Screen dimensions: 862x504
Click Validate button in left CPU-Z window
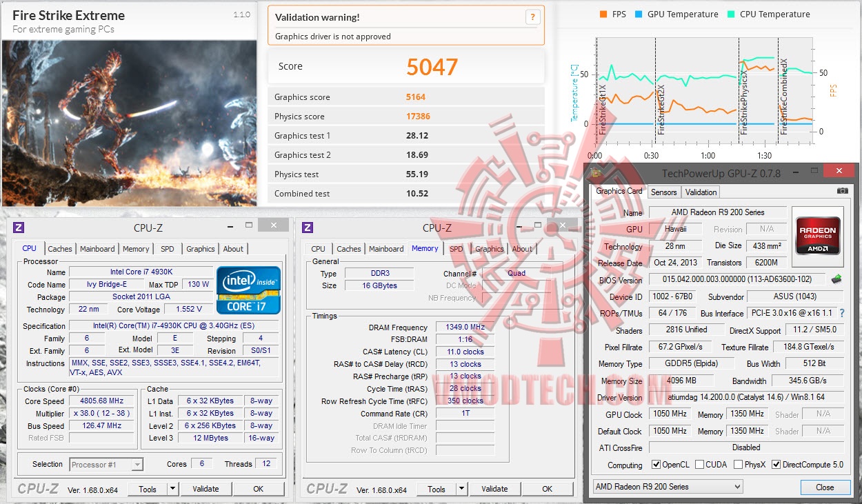pos(206,490)
